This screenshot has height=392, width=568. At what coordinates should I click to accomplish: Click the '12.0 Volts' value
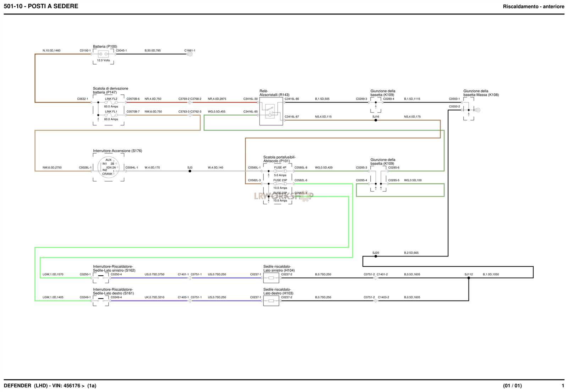tap(103, 60)
